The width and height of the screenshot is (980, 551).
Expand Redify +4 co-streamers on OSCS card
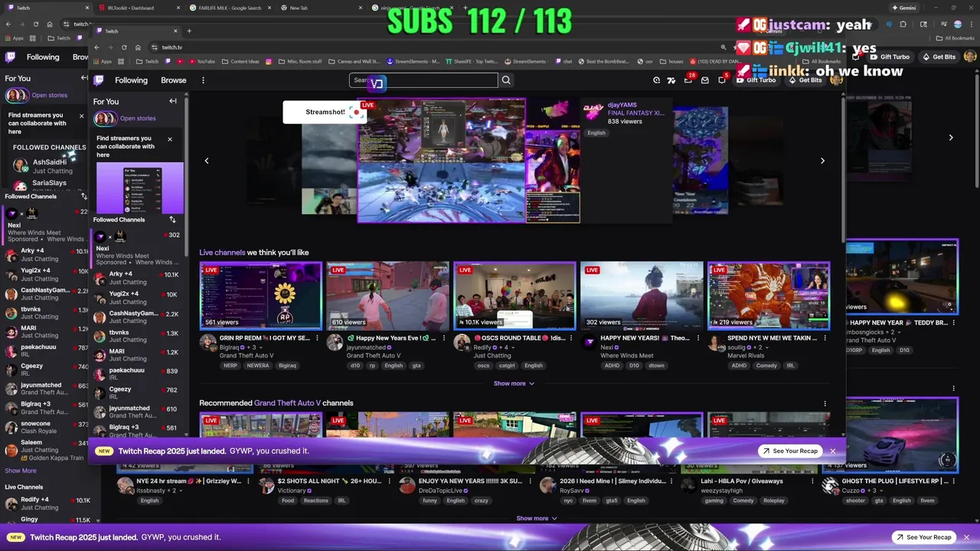512,347
